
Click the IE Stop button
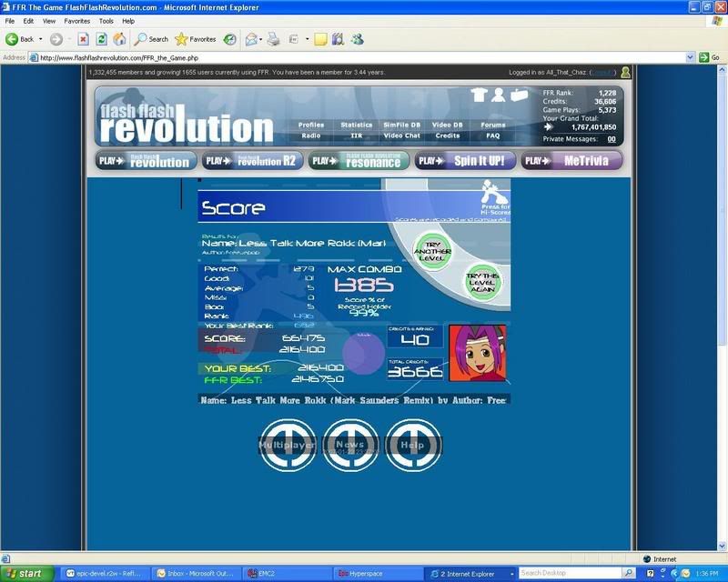pos(83,39)
